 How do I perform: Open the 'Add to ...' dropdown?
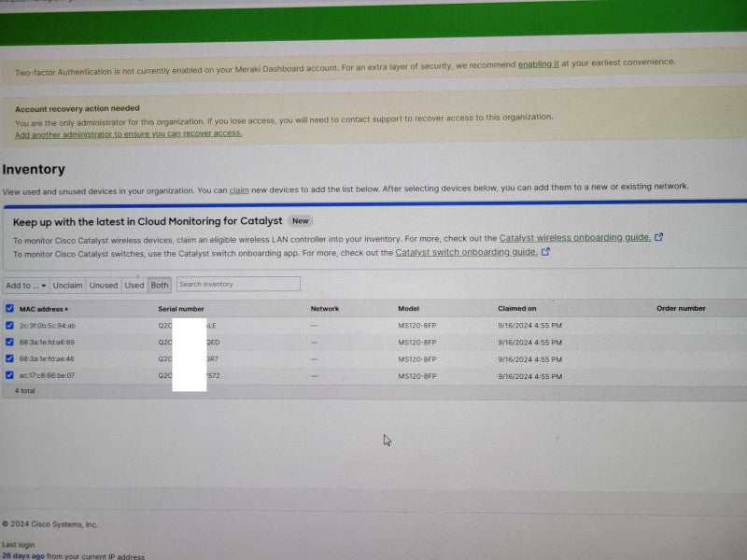point(26,286)
